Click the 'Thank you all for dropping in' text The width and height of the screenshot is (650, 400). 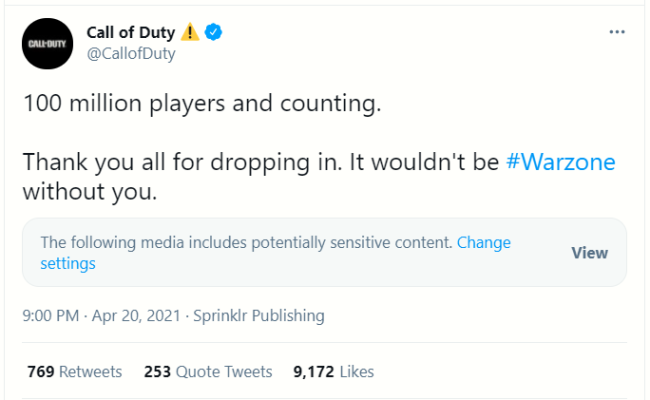(x=182, y=162)
